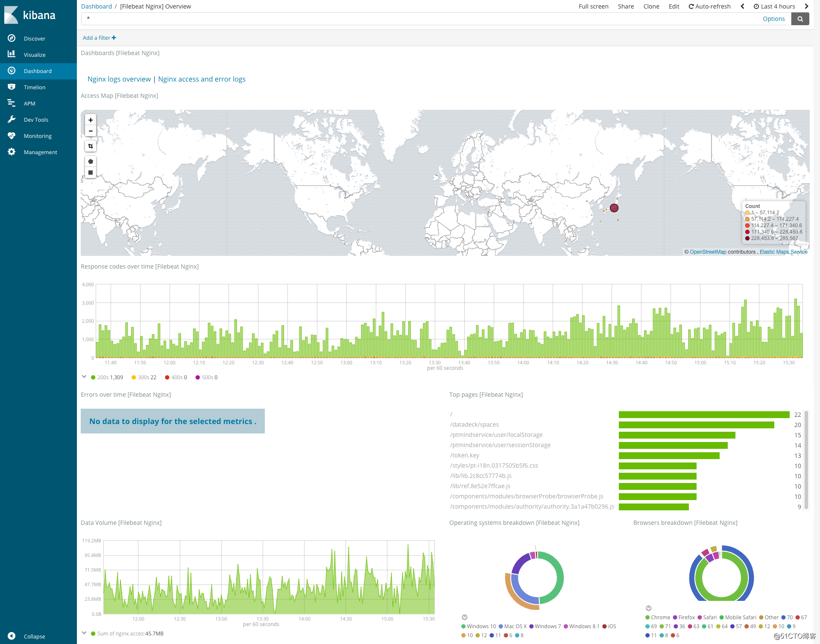
Task: Click the Top pages scrollbar
Action: click(x=806, y=460)
